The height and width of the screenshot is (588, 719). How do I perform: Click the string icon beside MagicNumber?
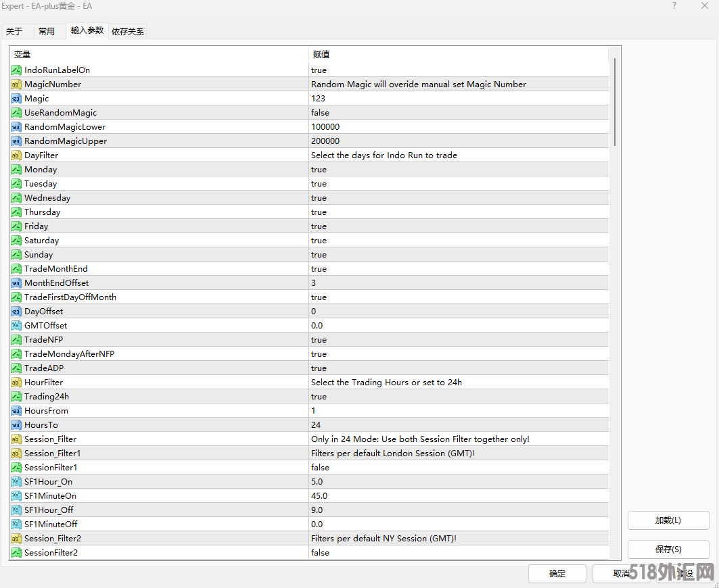(x=16, y=84)
